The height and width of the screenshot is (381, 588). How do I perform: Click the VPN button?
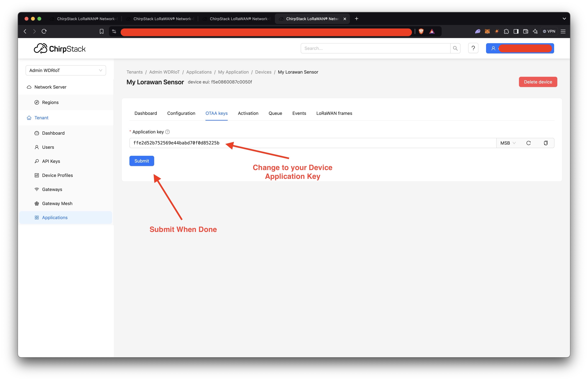coord(549,31)
